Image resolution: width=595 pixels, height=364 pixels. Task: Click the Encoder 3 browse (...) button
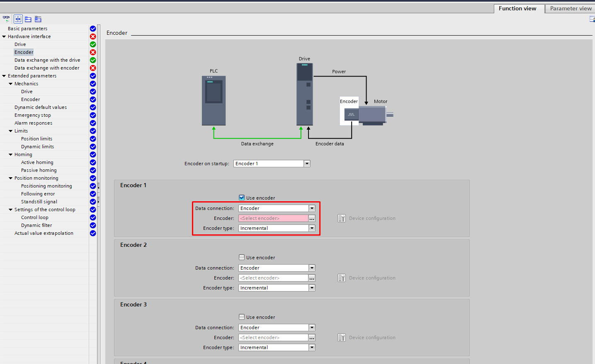click(x=312, y=337)
